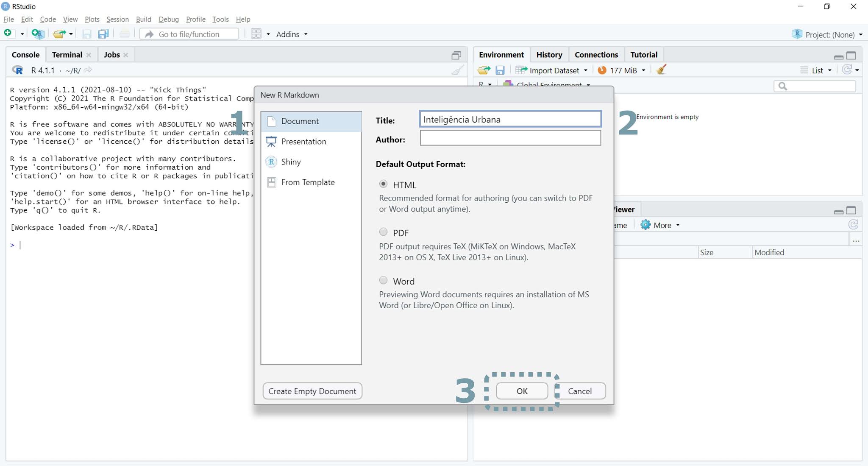
Task: Select the HTML output format radio button
Action: click(383, 184)
